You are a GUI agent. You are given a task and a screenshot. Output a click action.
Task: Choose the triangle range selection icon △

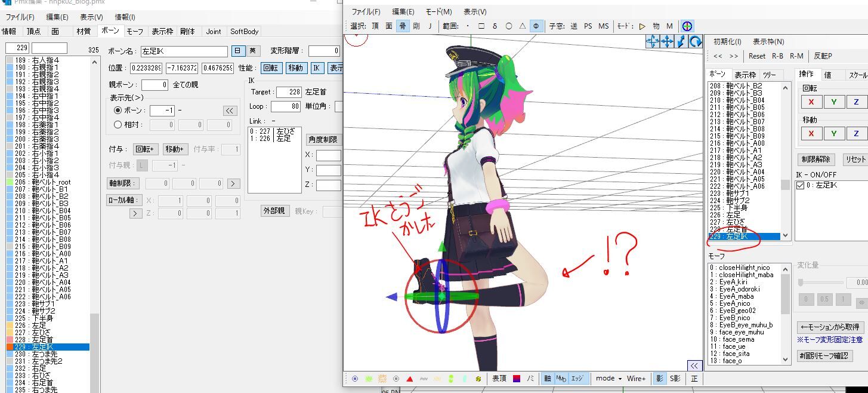(x=523, y=26)
